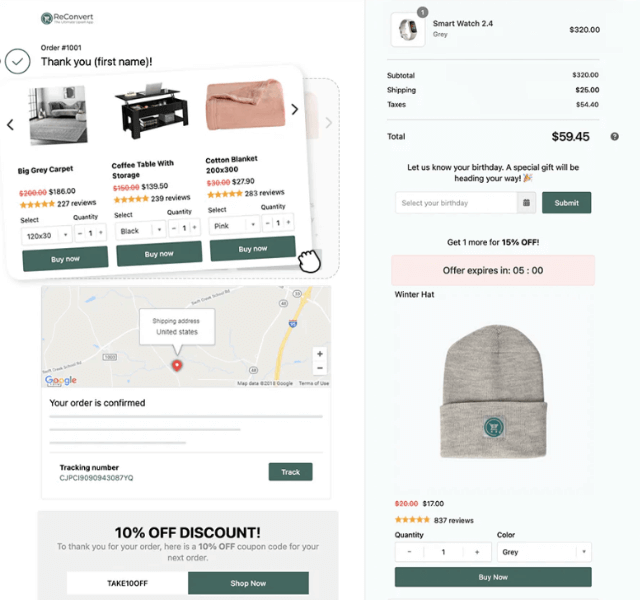Increase Winter Hat quantity with plus

point(477,552)
